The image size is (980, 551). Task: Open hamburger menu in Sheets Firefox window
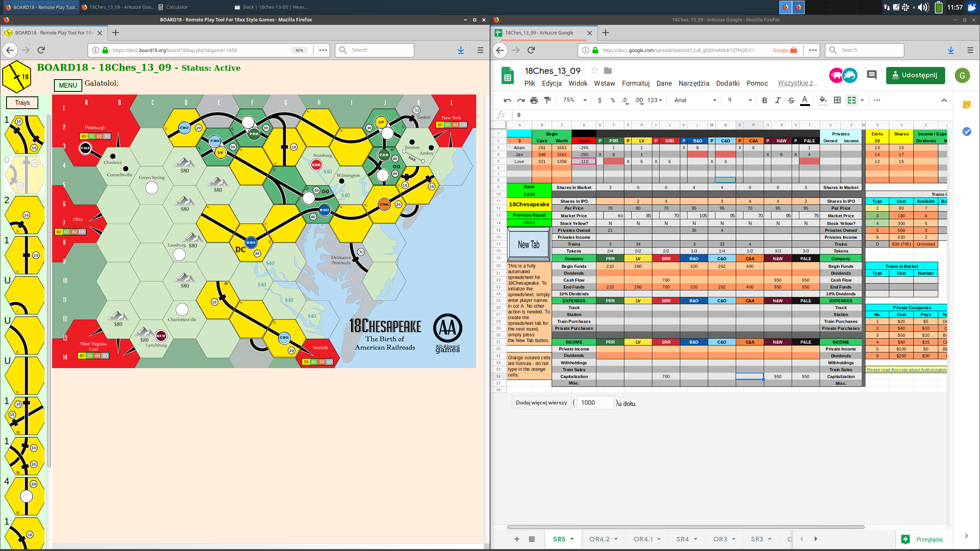click(970, 50)
